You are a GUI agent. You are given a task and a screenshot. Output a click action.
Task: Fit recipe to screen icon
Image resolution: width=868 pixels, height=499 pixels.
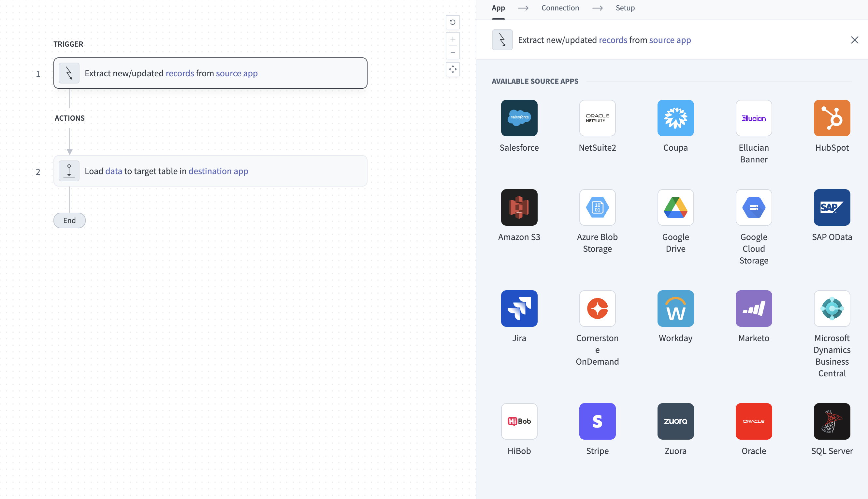(453, 69)
